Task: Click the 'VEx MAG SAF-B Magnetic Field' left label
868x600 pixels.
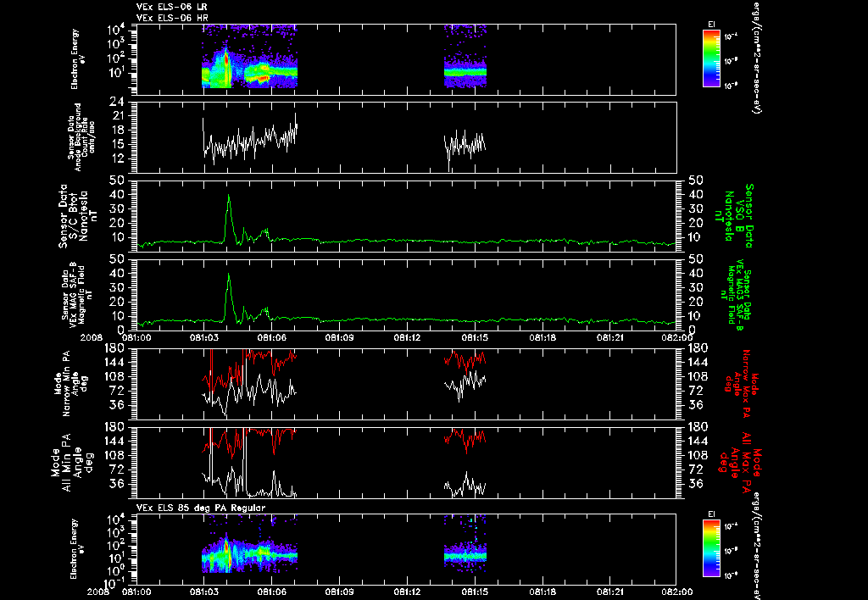Action: pos(77,294)
